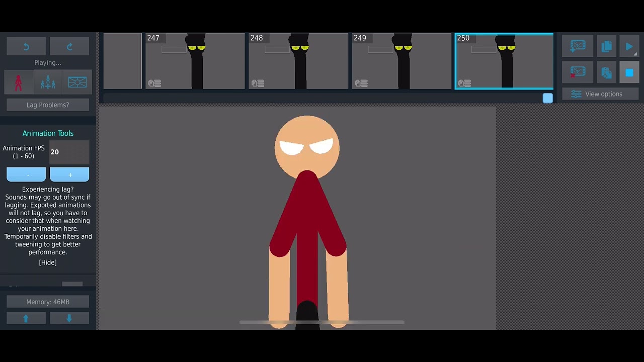
Task: Open frame 247's options icon
Action: coord(154,83)
